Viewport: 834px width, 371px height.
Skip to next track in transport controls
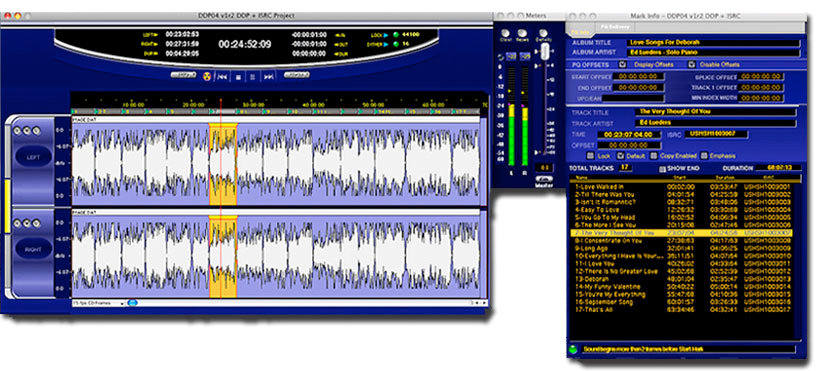(269, 78)
